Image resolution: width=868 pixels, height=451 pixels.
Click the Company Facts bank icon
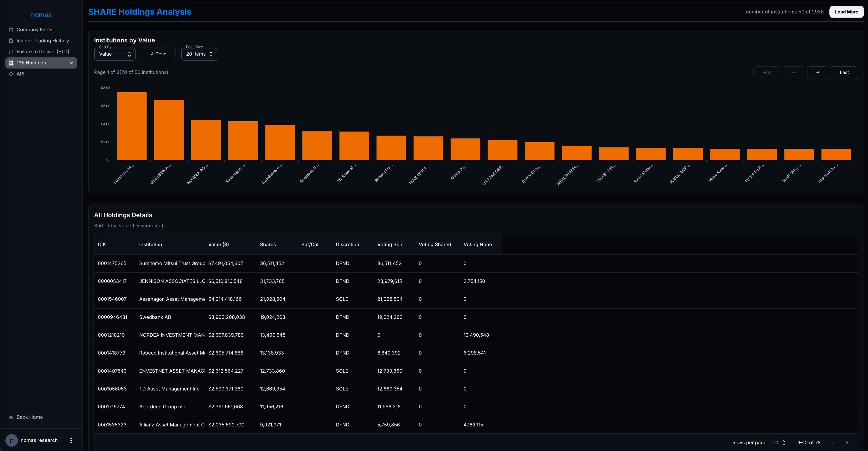(11, 30)
